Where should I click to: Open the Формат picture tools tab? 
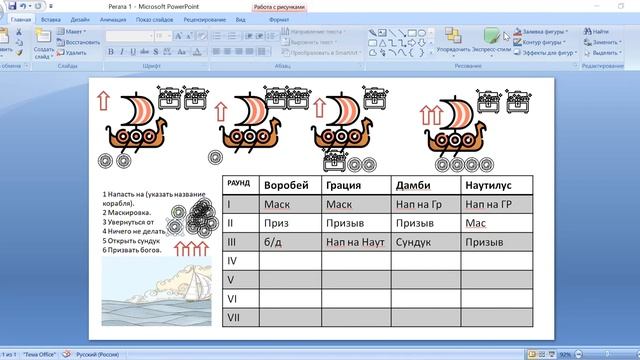(279, 20)
